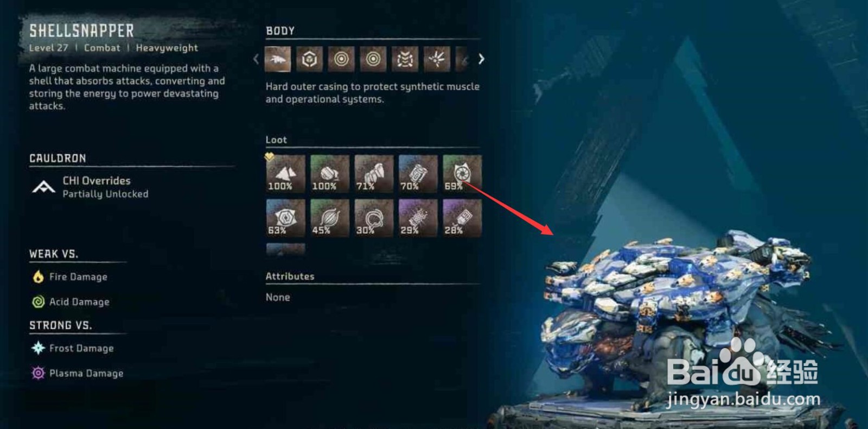This screenshot has width=868, height=429.
Task: Click the 45% loot item
Action: pos(330,217)
